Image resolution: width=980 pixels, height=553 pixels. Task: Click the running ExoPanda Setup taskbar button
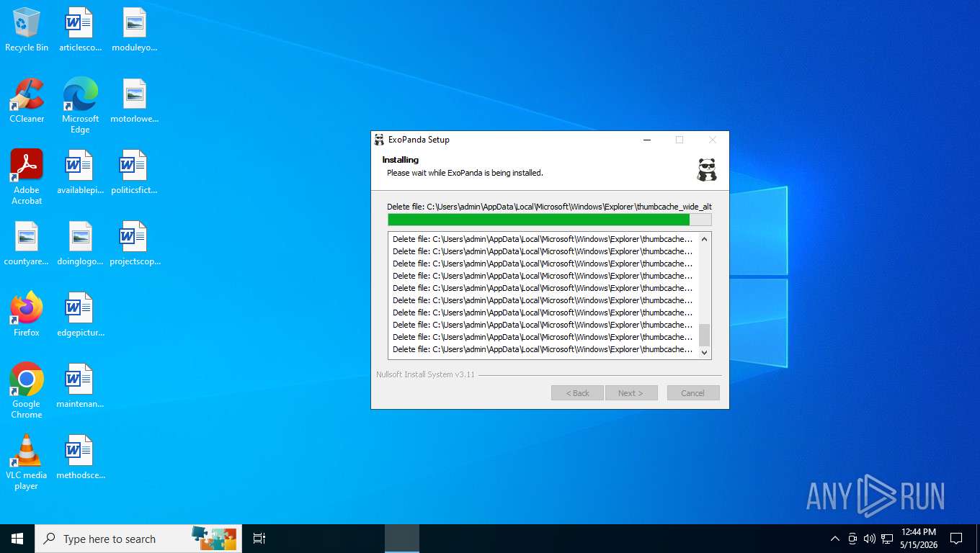click(x=402, y=539)
